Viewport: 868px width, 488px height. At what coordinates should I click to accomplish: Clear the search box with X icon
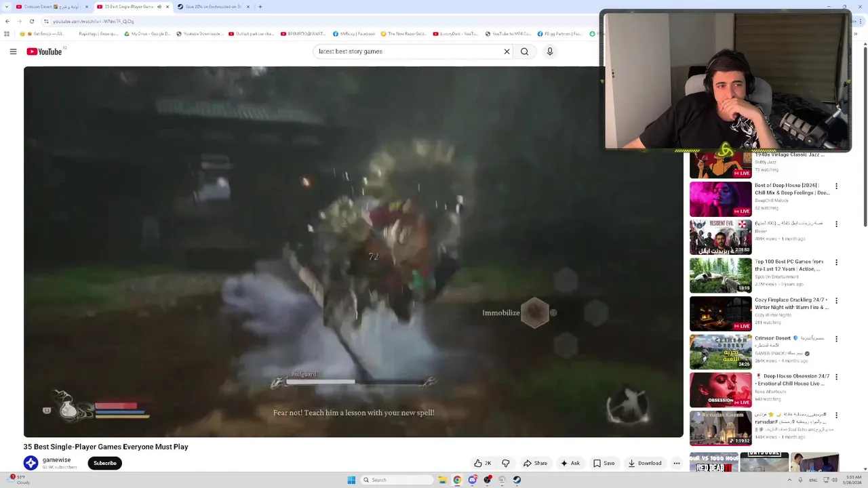(x=507, y=52)
